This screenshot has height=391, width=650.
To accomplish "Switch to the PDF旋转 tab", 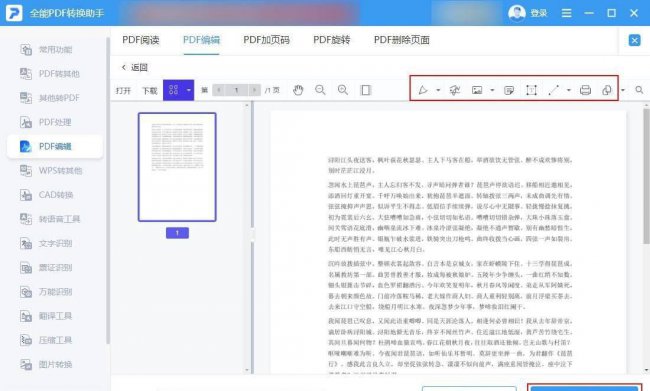I will pos(332,40).
